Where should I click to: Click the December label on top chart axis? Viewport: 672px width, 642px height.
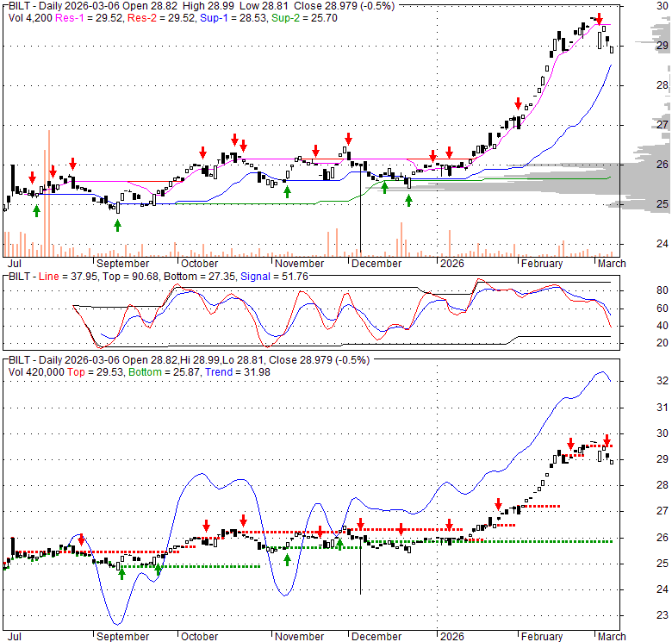tap(376, 264)
